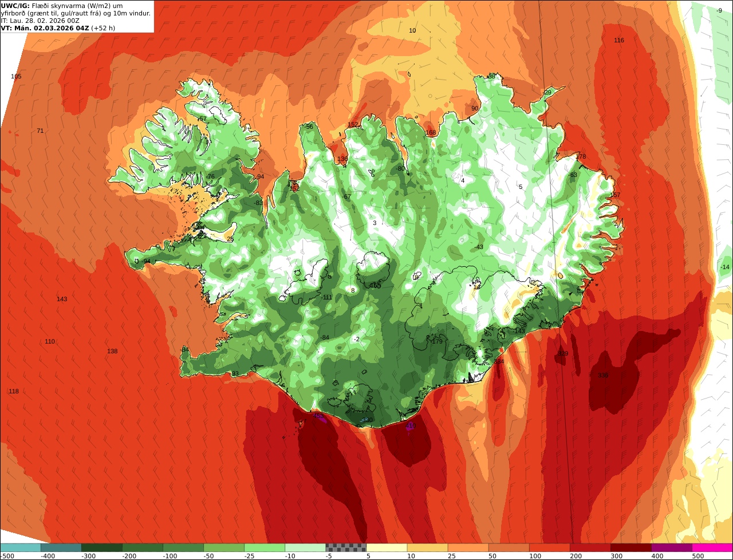Click the '500' legend label

click(698, 556)
